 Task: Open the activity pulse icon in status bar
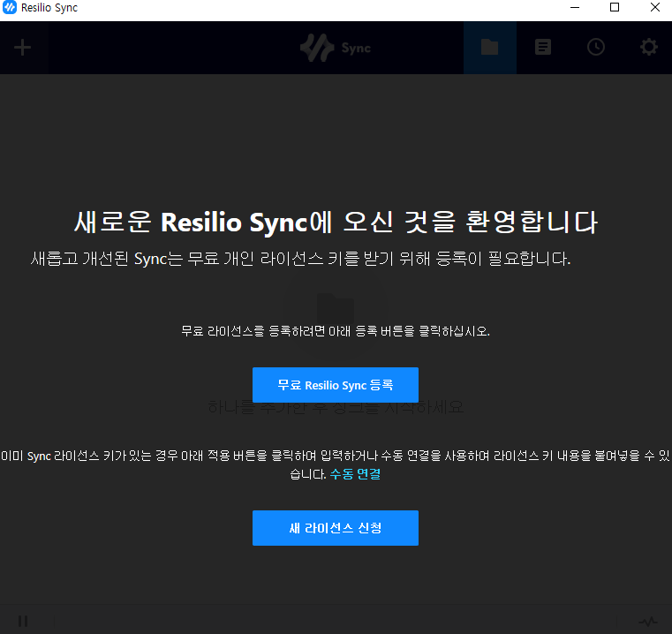click(648, 621)
